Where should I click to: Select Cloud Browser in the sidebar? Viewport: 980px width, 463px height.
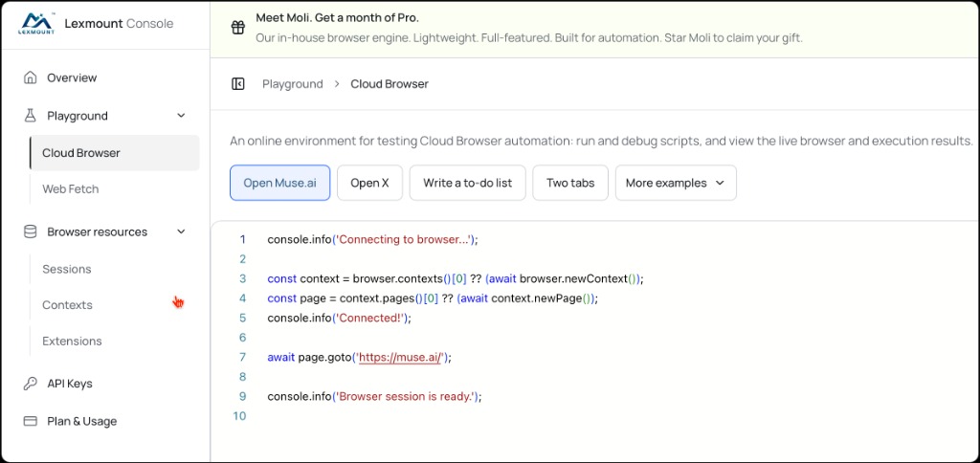click(115, 153)
